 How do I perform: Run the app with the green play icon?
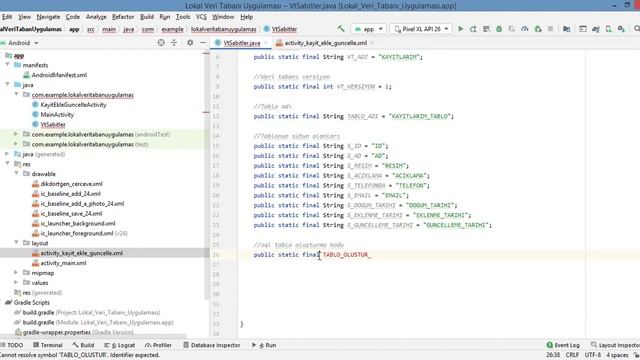tap(460, 29)
